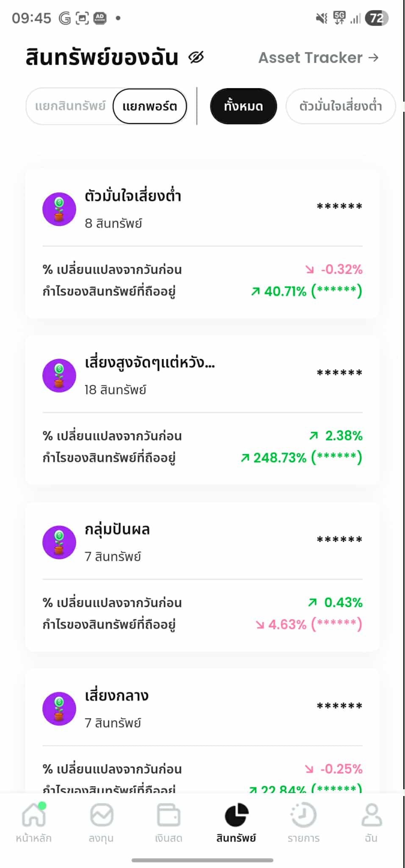Tap กลุ่มปันผล portfolio plant icon
405x868 pixels.
pyautogui.click(x=59, y=542)
